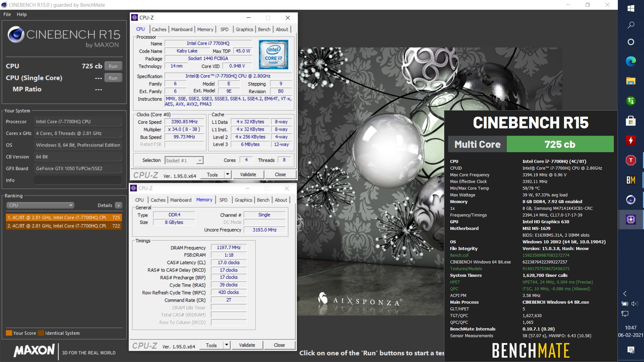Screen dimensions: 644x362
Task: Open the Cinebench taskbar icon
Action: coord(631,200)
